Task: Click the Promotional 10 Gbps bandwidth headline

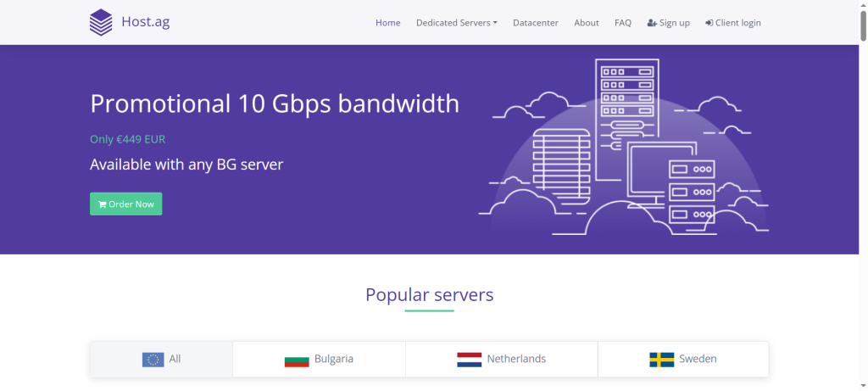Action: point(275,103)
